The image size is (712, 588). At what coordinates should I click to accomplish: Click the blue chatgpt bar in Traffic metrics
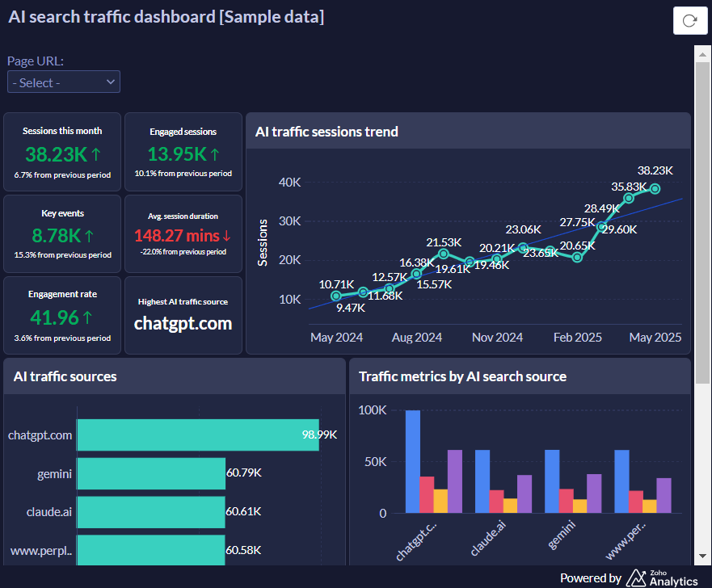pos(412,461)
